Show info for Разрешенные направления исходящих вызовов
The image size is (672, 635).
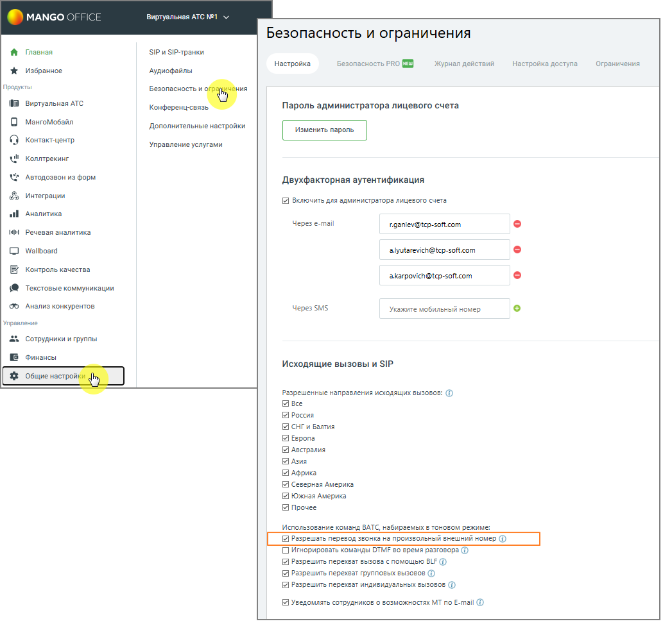[449, 393]
